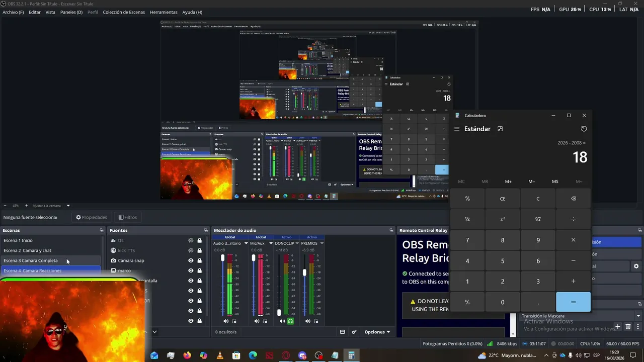Open DONOCLIP channel dropdown
The image size is (644, 362).
pos(297,243)
